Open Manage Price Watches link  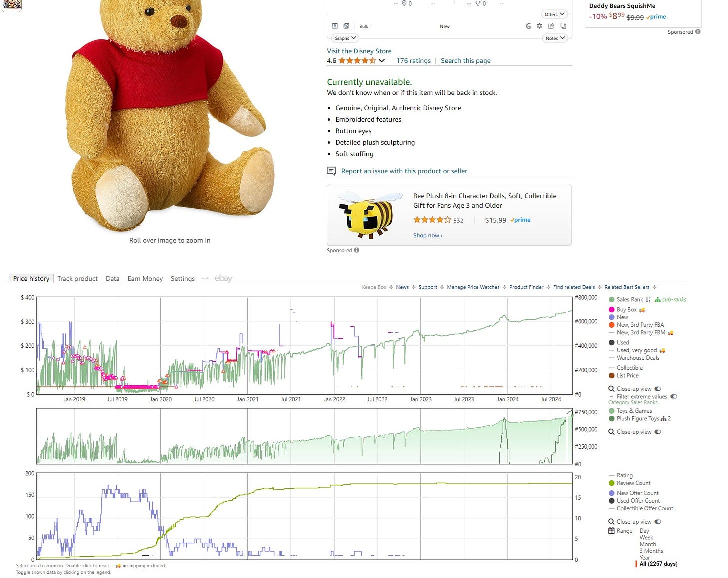pyautogui.click(x=473, y=287)
